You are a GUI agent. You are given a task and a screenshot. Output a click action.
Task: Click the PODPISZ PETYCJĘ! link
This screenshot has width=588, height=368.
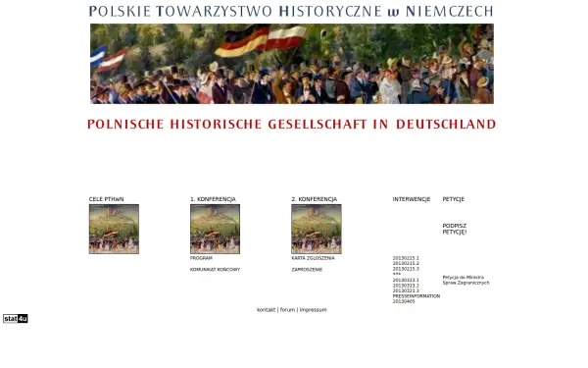point(455,229)
